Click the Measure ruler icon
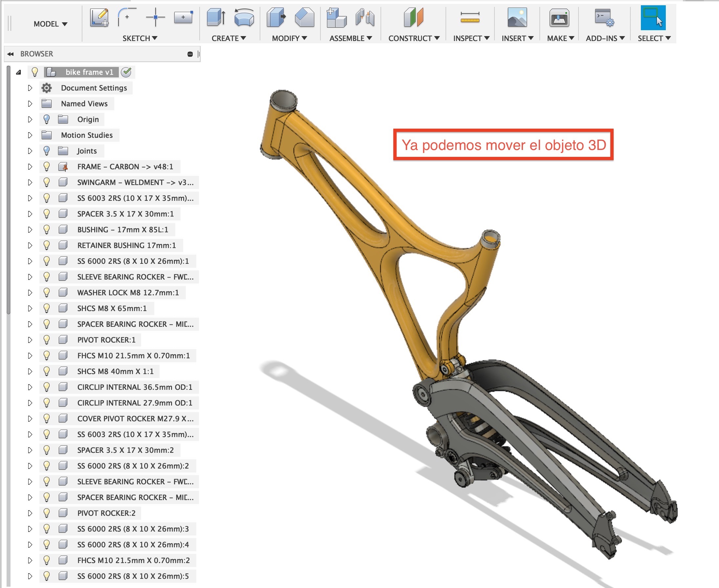Viewport: 719px width, 588px height. pos(469,18)
